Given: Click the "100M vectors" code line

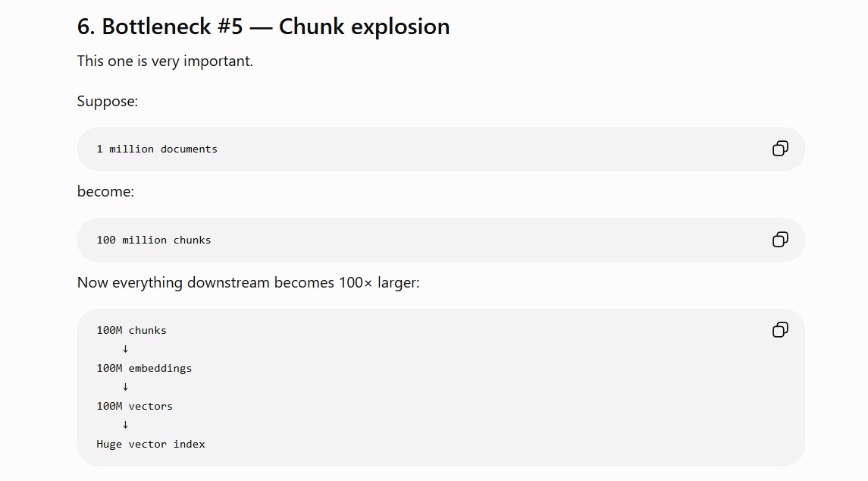Looking at the screenshot, I should 134,406.
